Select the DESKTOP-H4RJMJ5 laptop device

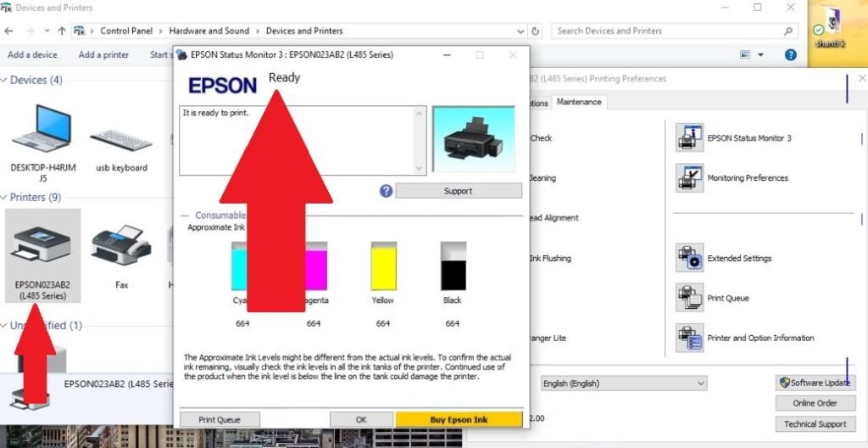coord(42,142)
